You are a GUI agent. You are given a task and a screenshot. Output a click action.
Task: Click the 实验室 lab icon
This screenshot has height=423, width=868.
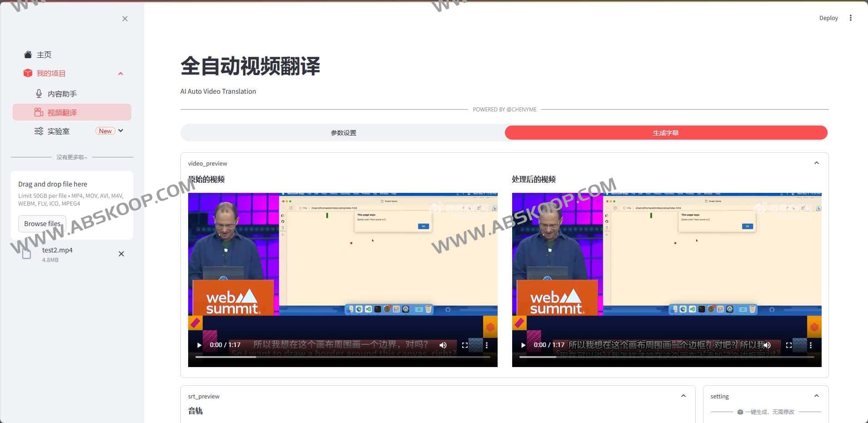point(39,131)
